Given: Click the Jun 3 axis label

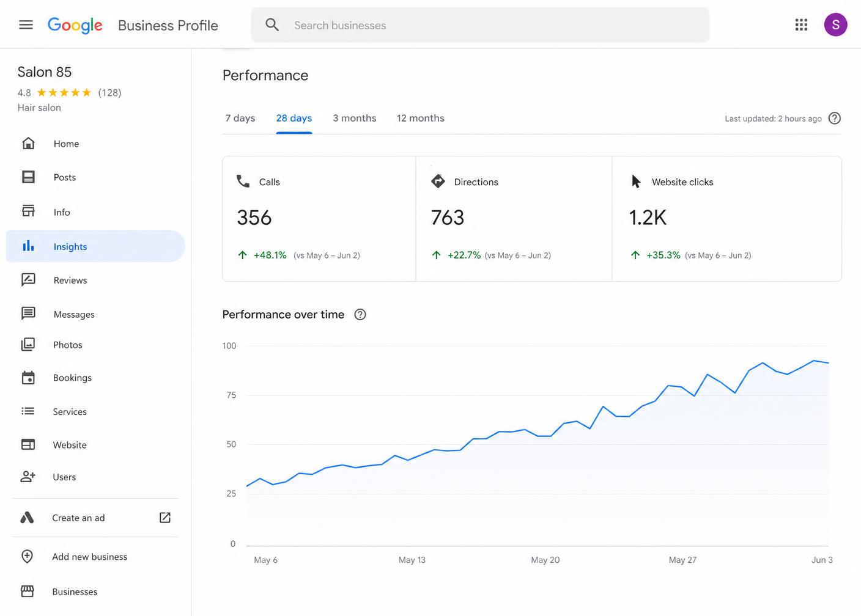Looking at the screenshot, I should tap(822, 560).
